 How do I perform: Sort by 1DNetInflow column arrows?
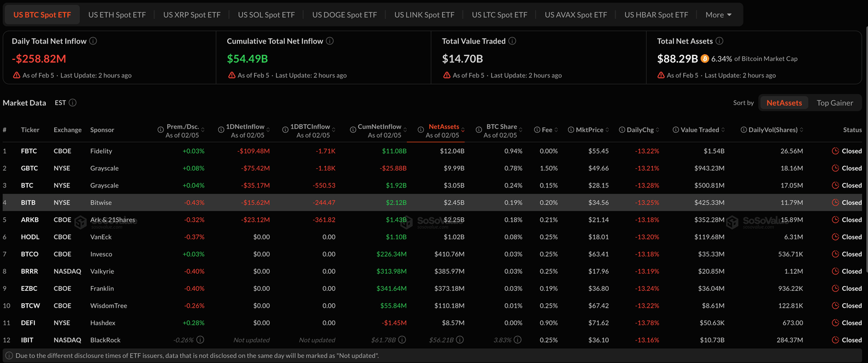tap(268, 130)
